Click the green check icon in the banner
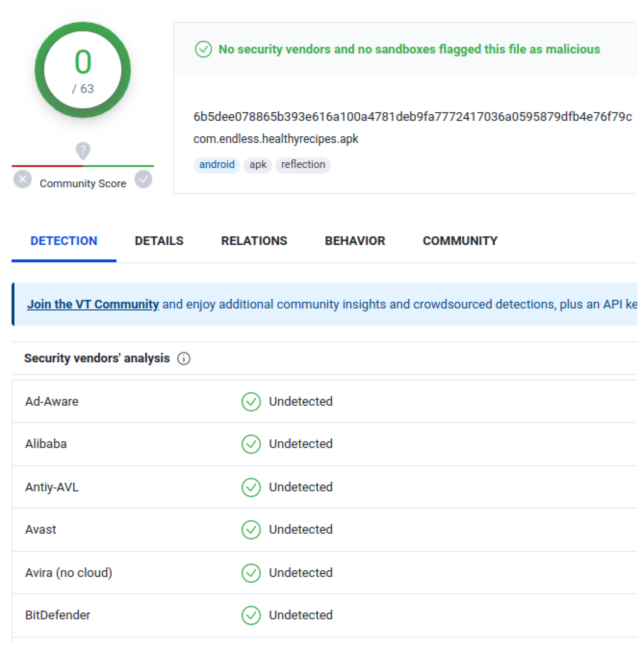 click(x=203, y=49)
